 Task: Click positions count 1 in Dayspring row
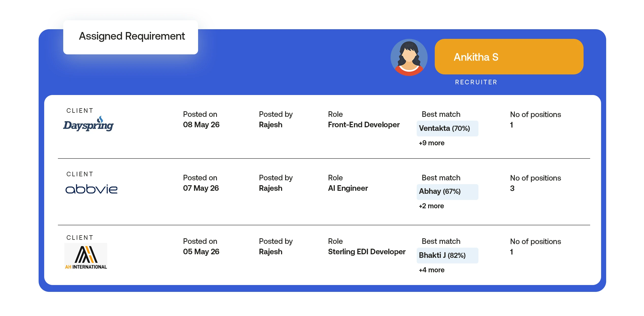511,125
